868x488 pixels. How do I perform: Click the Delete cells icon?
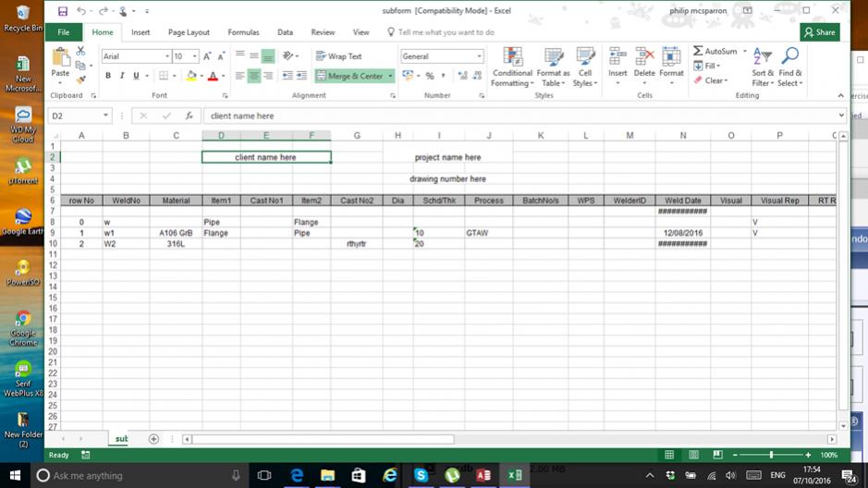644,57
